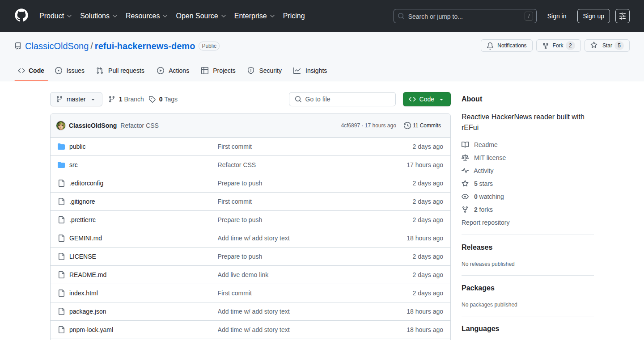Click the public folder icon

click(61, 147)
